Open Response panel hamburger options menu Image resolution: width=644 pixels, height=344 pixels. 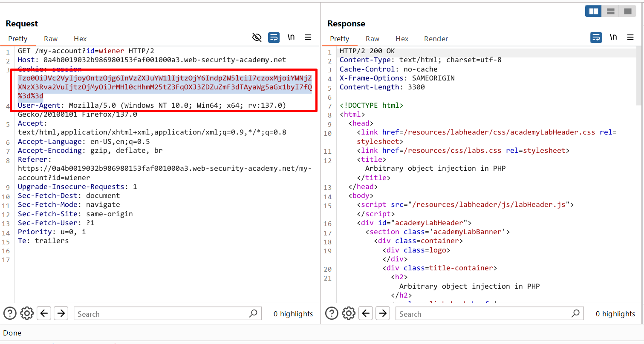(x=630, y=37)
